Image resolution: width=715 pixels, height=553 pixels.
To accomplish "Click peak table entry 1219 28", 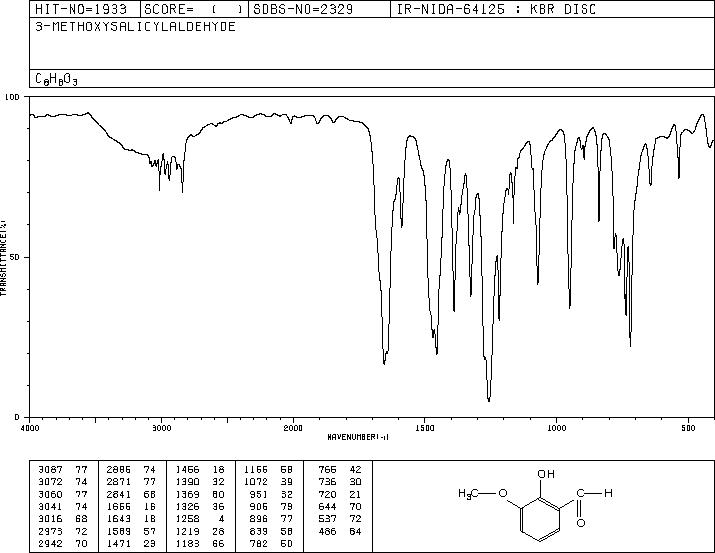I will pyautogui.click(x=200, y=531).
